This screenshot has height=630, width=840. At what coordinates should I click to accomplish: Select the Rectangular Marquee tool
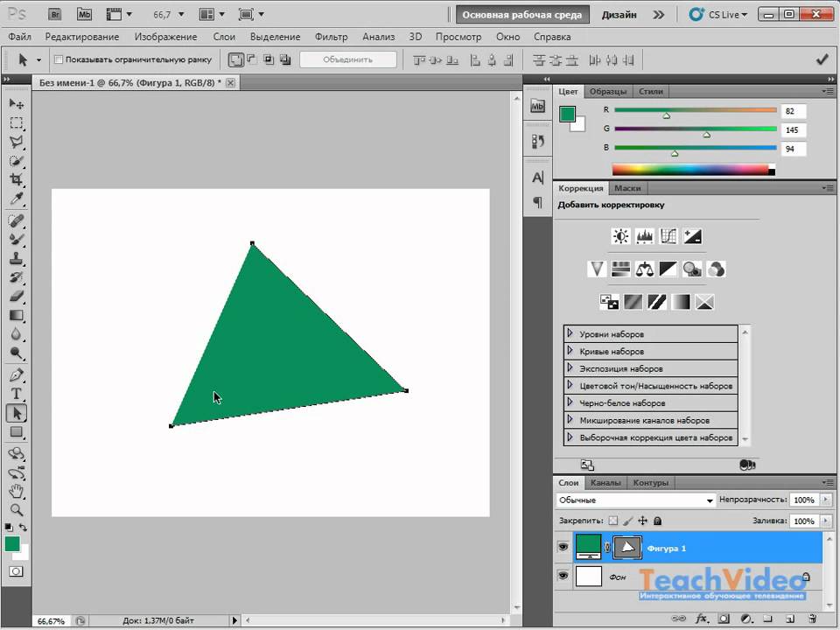pos(16,122)
